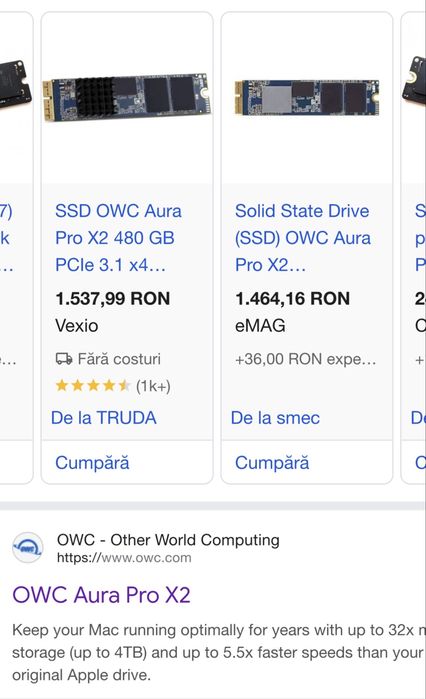Image resolution: width=426 pixels, height=699 pixels.
Task: Select the 1.537,99 RON price
Action: point(113,298)
